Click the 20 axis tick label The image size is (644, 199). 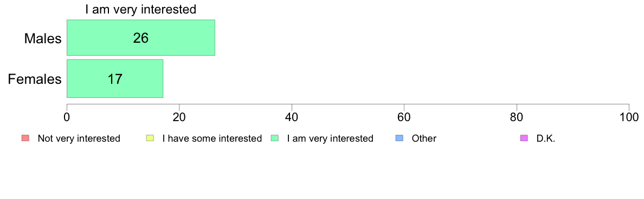pyautogui.click(x=179, y=117)
